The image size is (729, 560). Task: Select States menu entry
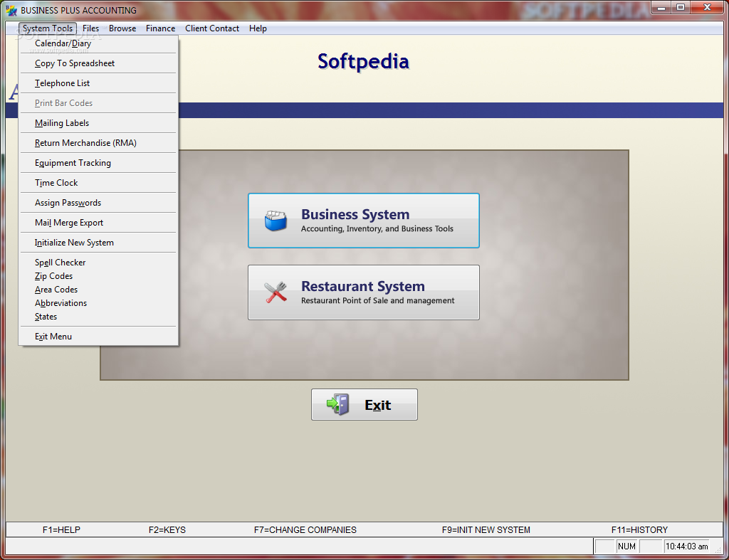pos(98,317)
